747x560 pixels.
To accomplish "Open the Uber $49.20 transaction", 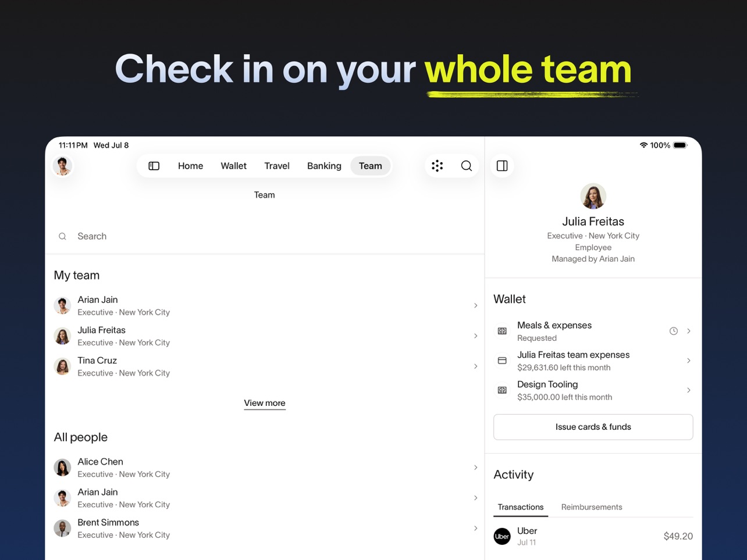I will 593,536.
